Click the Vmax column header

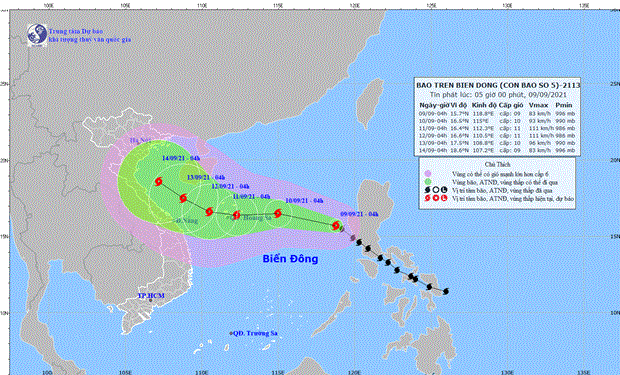tap(539, 105)
